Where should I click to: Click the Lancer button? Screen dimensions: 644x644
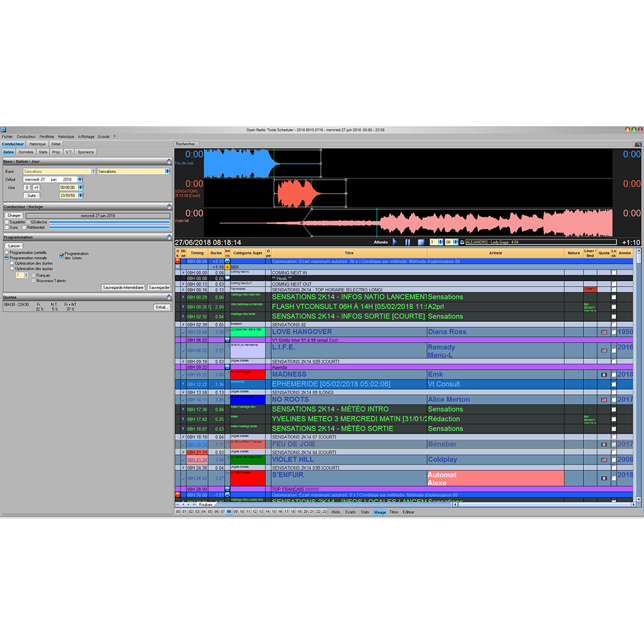15,245
